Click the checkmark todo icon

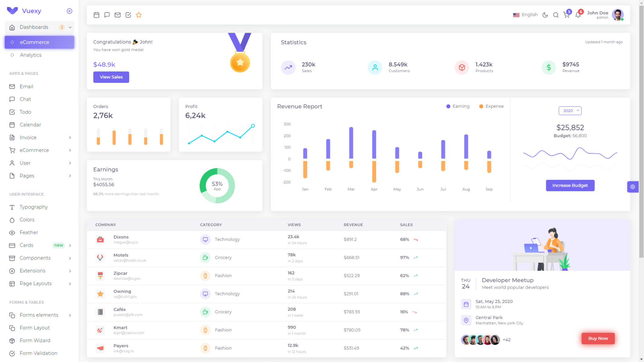pos(128,15)
